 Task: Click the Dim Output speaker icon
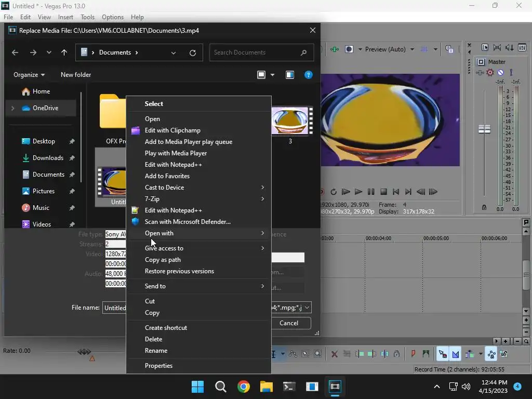click(x=509, y=47)
